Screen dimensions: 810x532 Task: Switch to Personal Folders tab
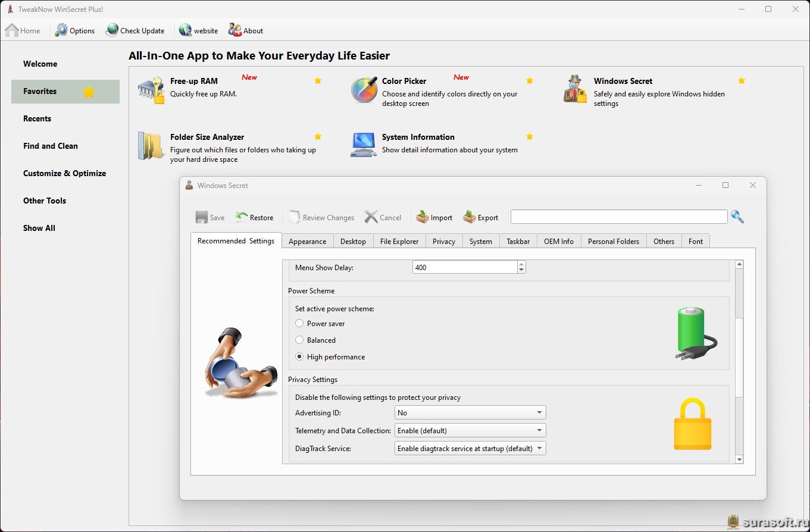tap(614, 241)
